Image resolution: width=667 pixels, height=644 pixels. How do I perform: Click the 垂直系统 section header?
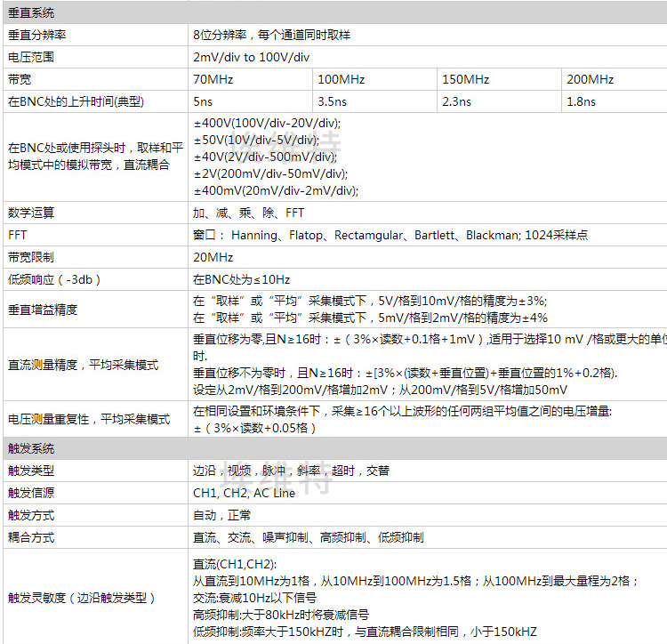tap(31, 12)
